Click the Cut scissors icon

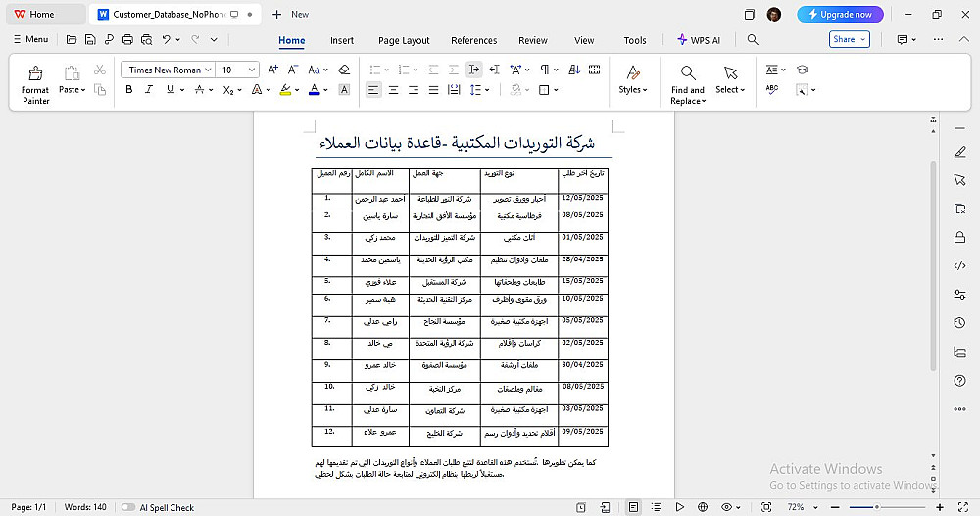tap(100, 70)
